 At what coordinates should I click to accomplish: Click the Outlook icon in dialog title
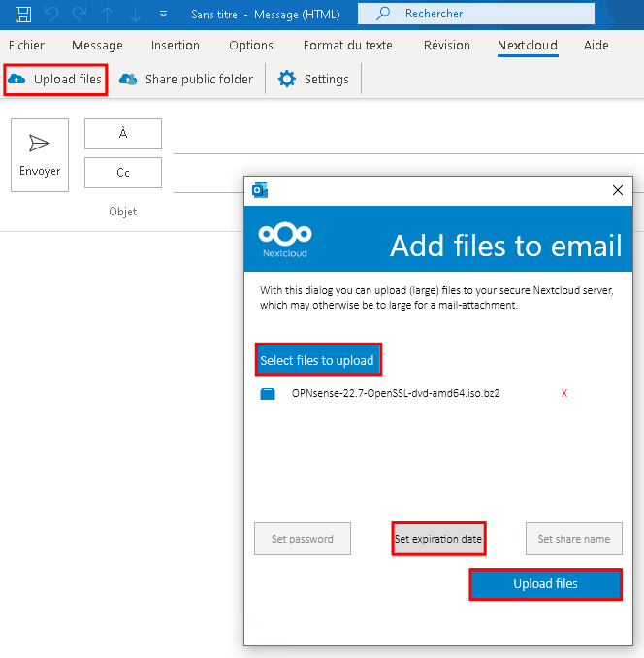[260, 190]
